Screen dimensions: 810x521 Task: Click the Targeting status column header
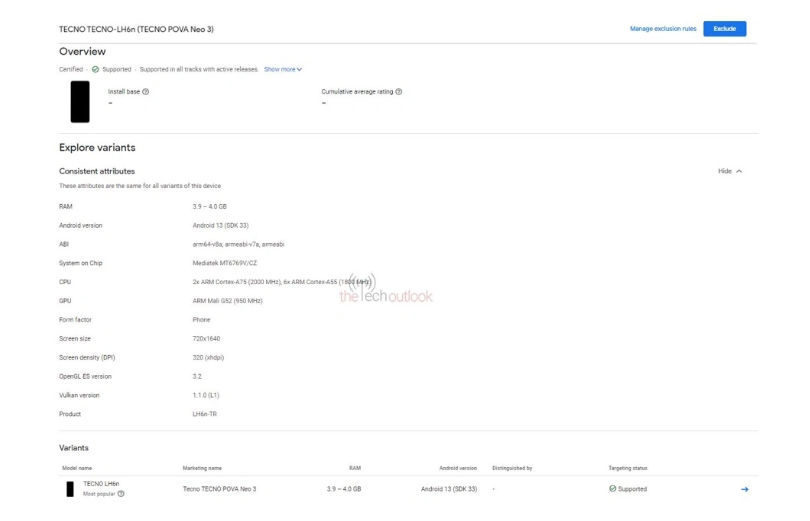click(628, 468)
